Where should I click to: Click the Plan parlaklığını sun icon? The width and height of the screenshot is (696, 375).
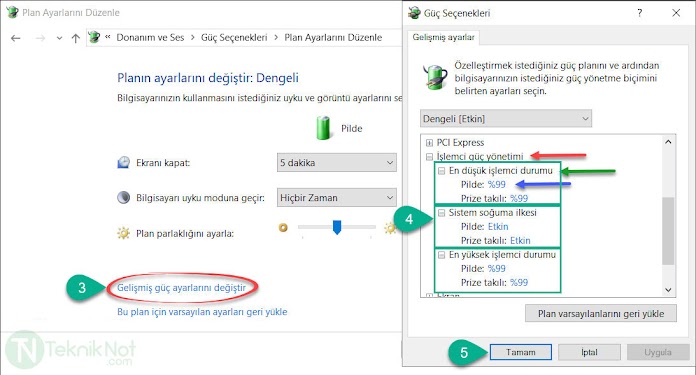click(123, 233)
